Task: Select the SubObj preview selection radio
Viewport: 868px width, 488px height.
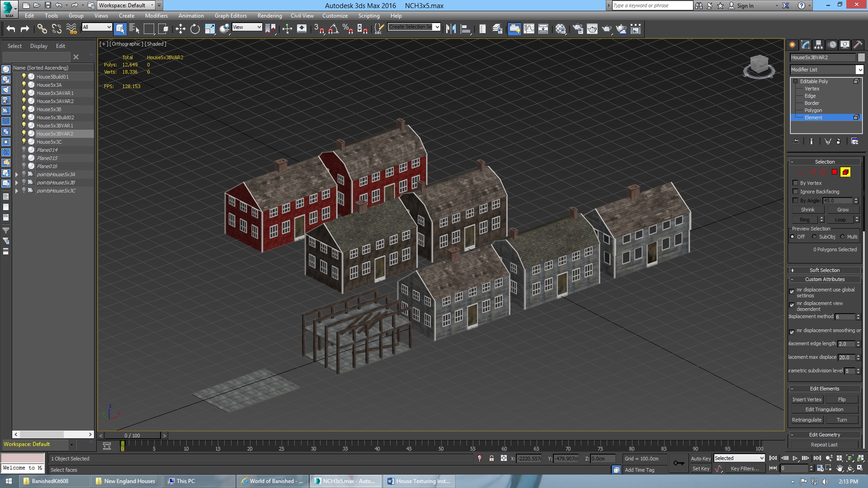Action: click(x=814, y=237)
